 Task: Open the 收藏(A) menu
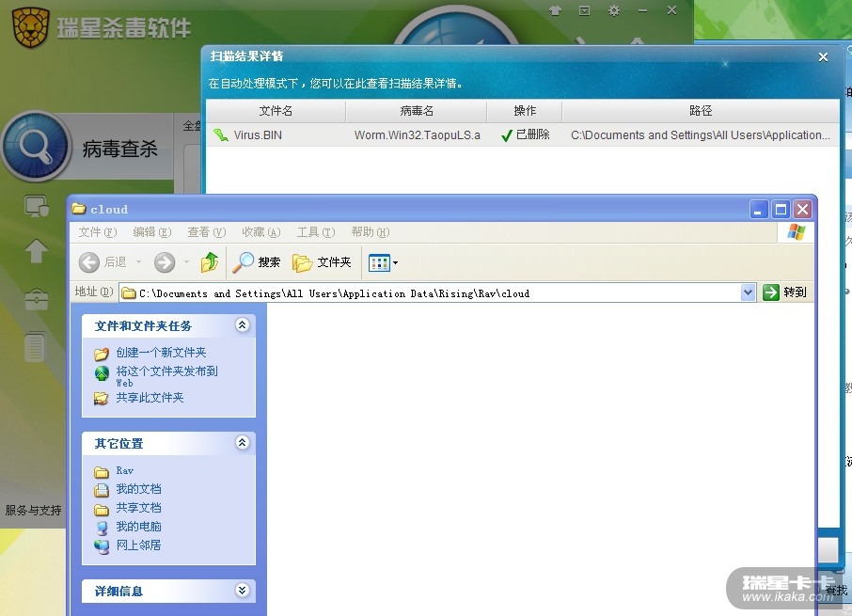(x=261, y=232)
